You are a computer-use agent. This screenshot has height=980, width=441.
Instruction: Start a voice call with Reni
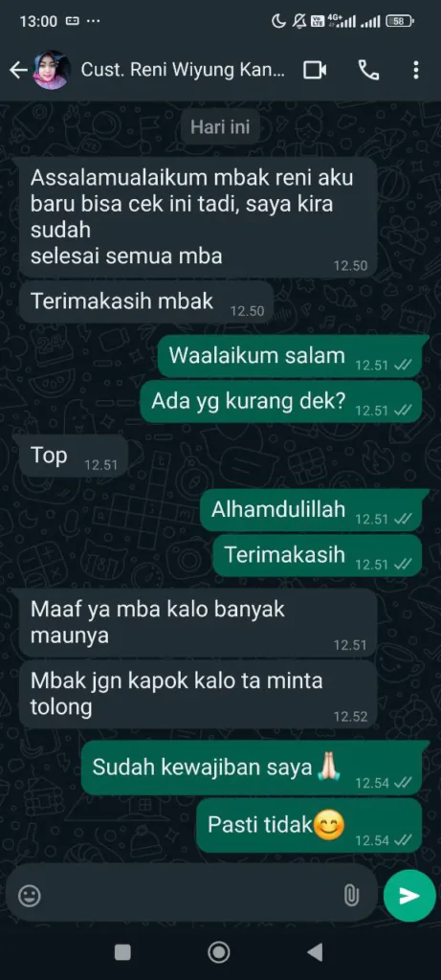click(x=368, y=71)
